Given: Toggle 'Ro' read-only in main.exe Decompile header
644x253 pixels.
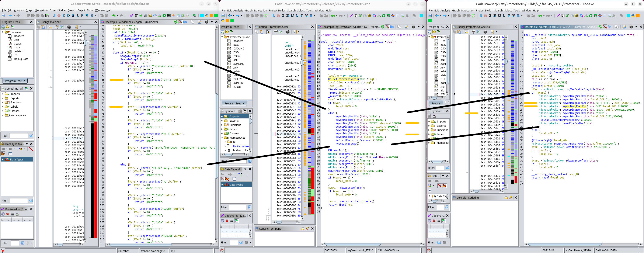Looking at the screenshot, I should (x=185, y=22).
